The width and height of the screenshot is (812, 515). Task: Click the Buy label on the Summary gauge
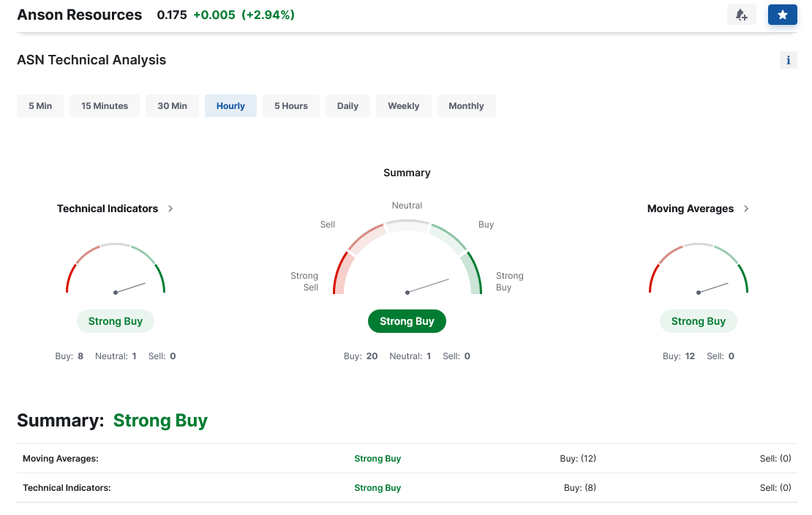click(486, 225)
